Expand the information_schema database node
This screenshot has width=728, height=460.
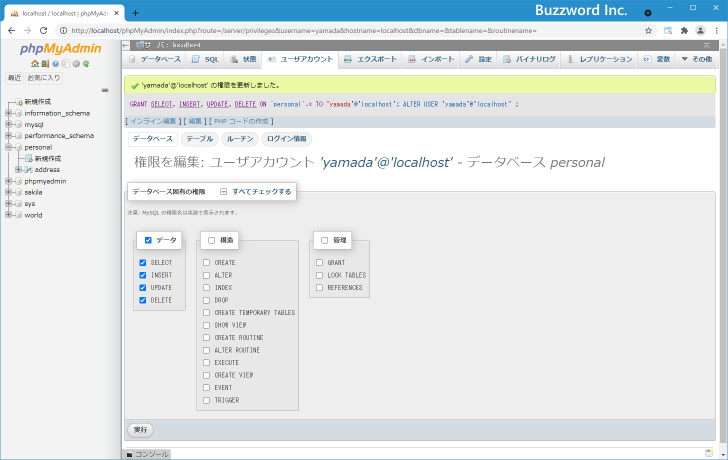[x=8, y=113]
